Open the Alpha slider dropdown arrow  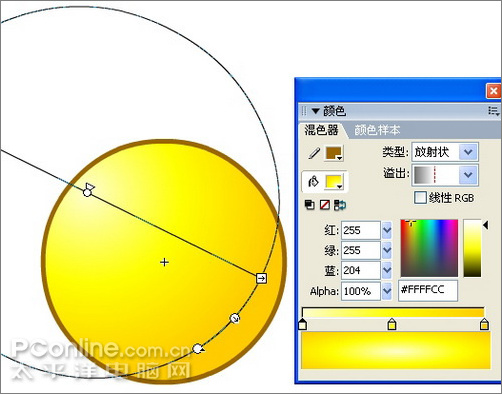coord(387,291)
